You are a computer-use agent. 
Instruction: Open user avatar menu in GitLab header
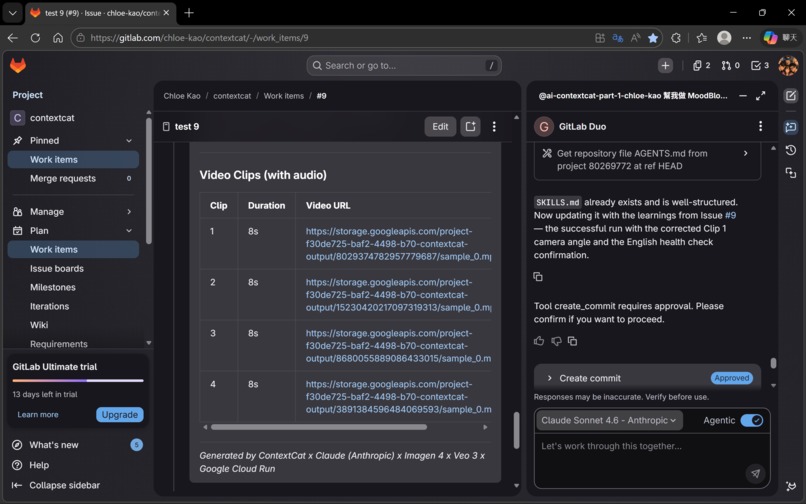[788, 65]
